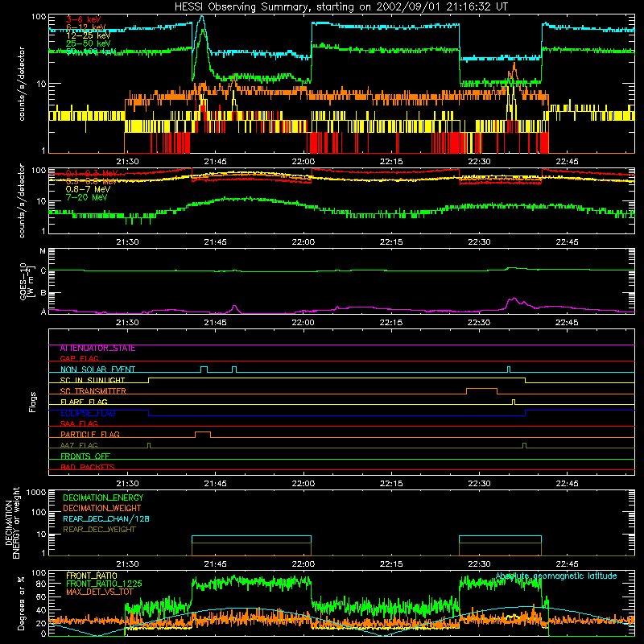Click the FRONT_RATIO_1225 legend label
The width and height of the screenshot is (644, 644).
click(104, 584)
